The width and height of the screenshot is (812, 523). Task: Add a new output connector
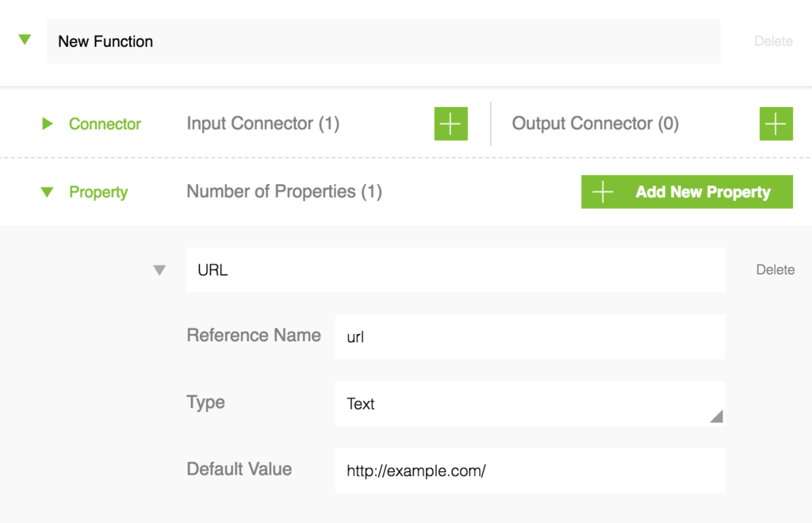coord(776,124)
